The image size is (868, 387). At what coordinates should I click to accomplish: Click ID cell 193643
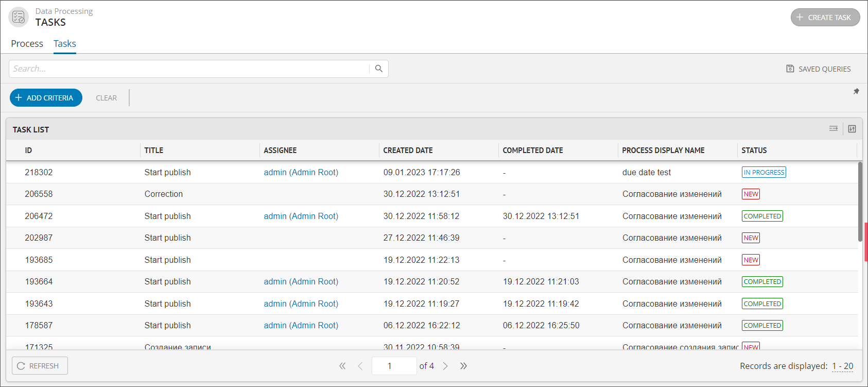tap(39, 304)
